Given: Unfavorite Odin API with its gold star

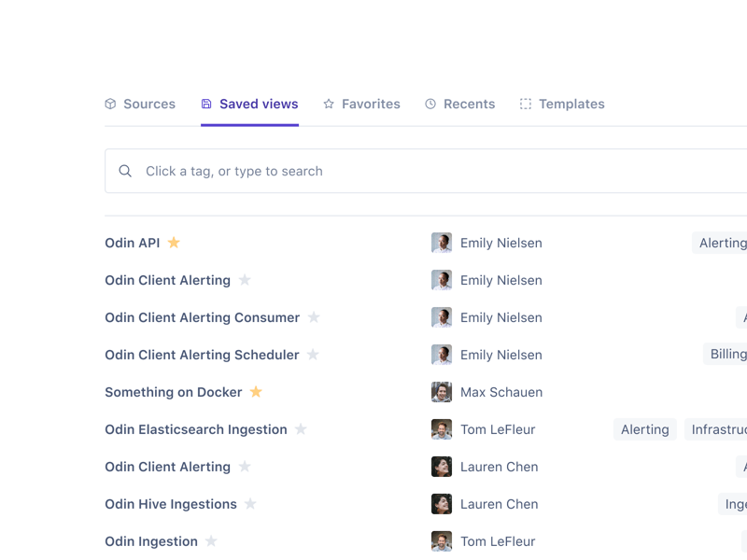Looking at the screenshot, I should pos(174,243).
